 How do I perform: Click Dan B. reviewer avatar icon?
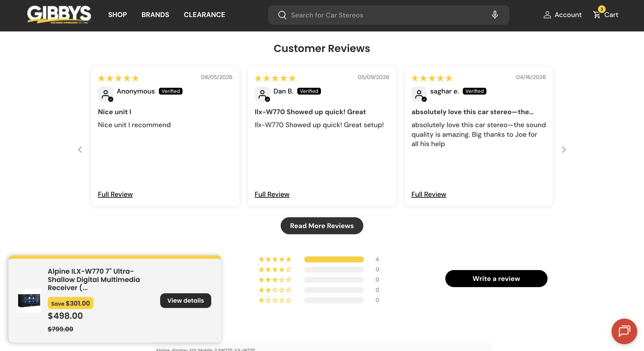point(262,94)
